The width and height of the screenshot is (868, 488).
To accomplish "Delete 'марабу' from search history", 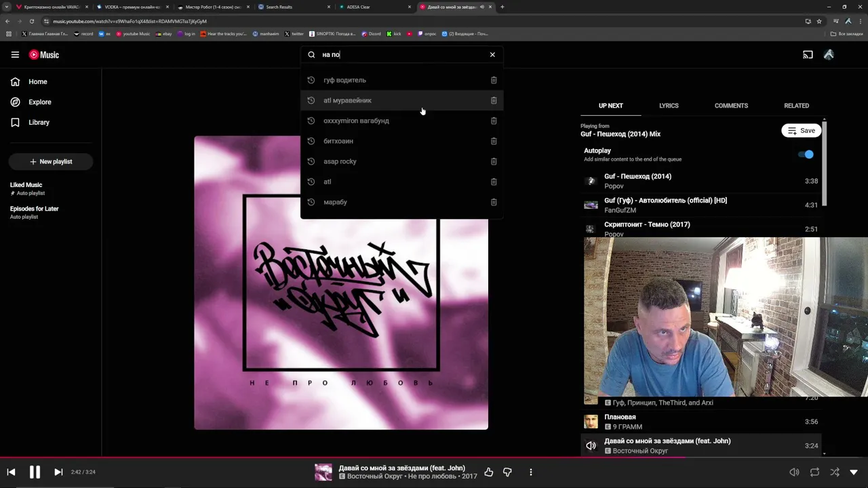I will click(x=494, y=202).
